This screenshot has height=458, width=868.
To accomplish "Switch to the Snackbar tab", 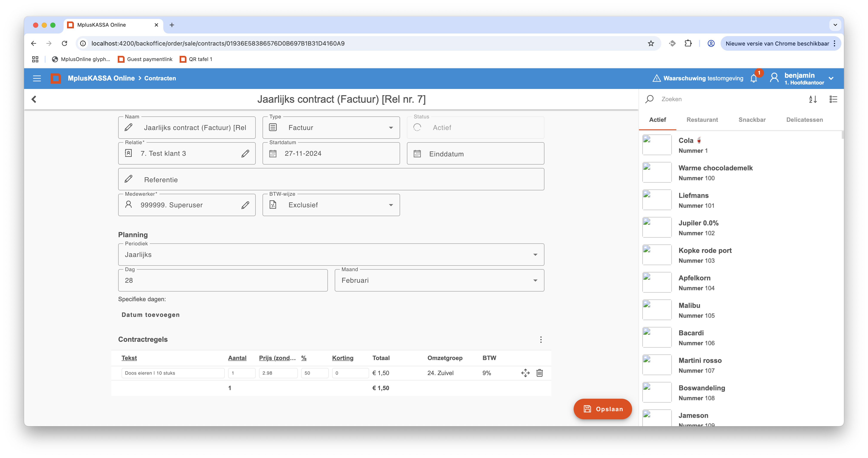I will click(752, 120).
